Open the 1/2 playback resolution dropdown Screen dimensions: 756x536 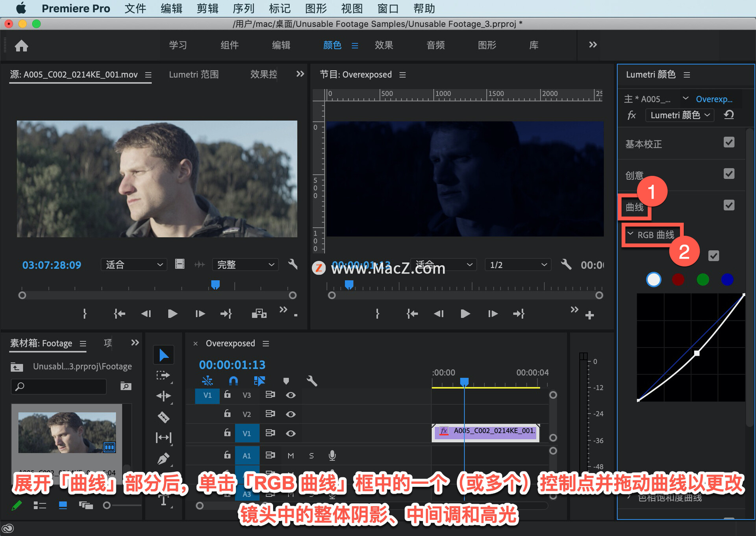tap(517, 265)
